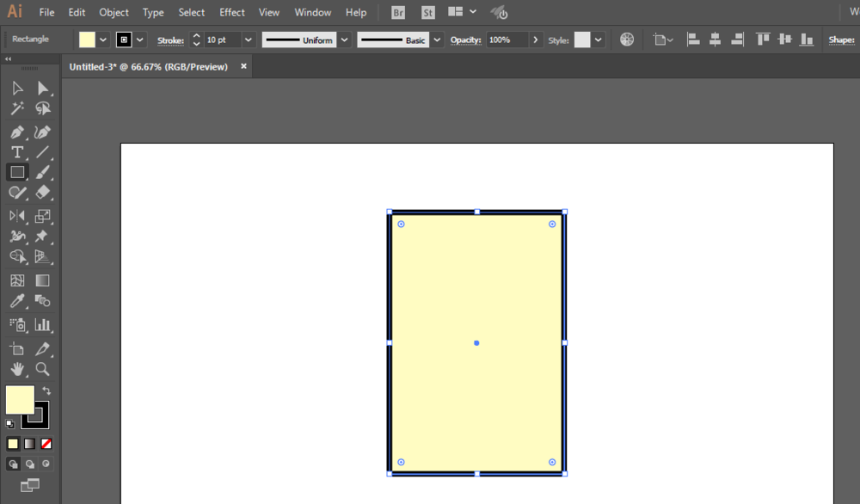Image resolution: width=860 pixels, height=504 pixels.
Task: Set paint mode to Gradient
Action: [x=29, y=444]
